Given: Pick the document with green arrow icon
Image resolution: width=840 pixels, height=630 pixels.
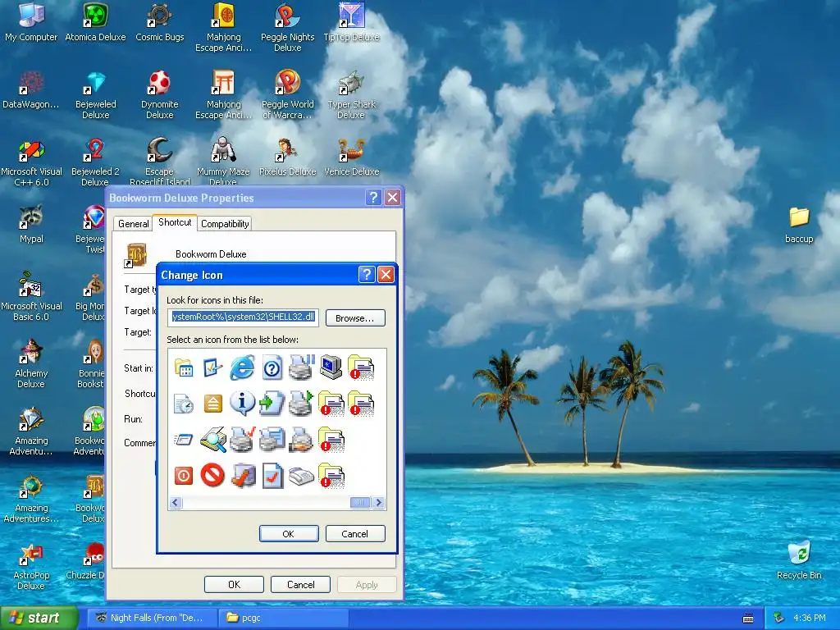Looking at the screenshot, I should click(272, 404).
